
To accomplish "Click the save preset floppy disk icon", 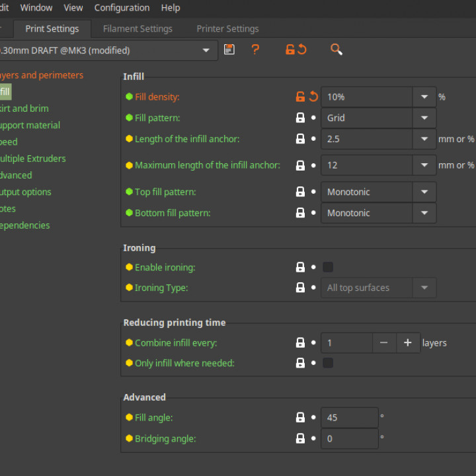I will pyautogui.click(x=229, y=50).
